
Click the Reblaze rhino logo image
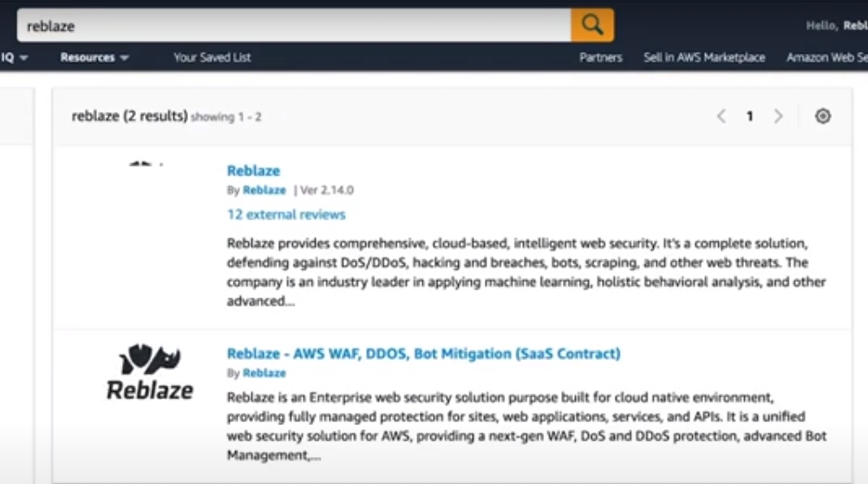[x=149, y=372]
